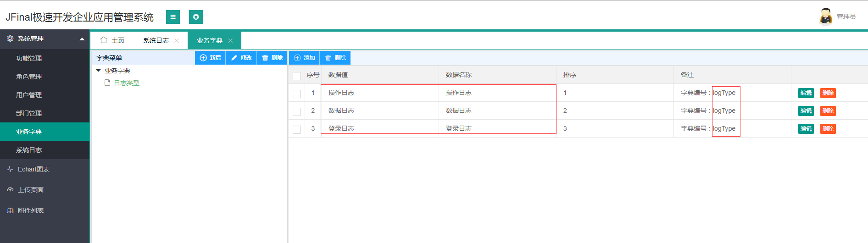Tick the select-all checkbox in table header
868x243 pixels.
click(x=297, y=76)
